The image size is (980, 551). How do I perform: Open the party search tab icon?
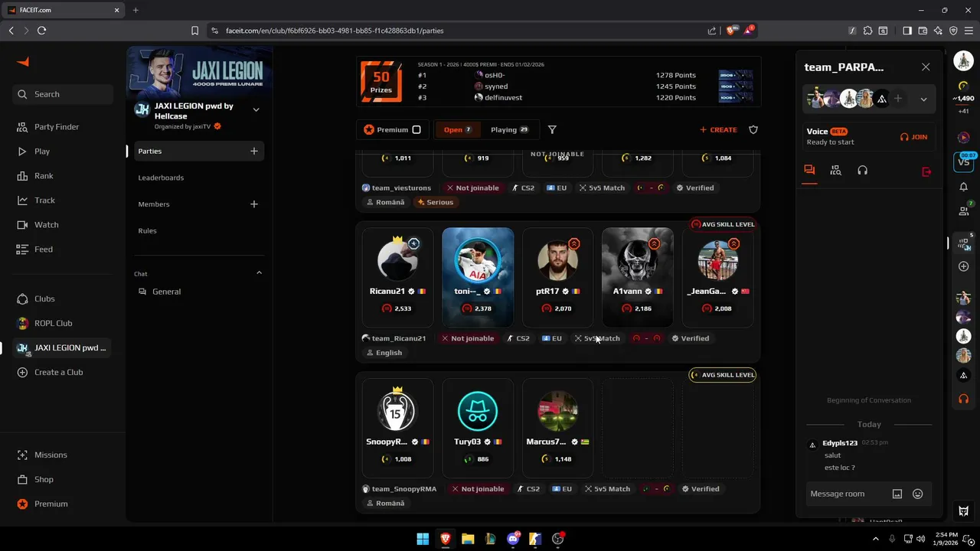point(835,171)
